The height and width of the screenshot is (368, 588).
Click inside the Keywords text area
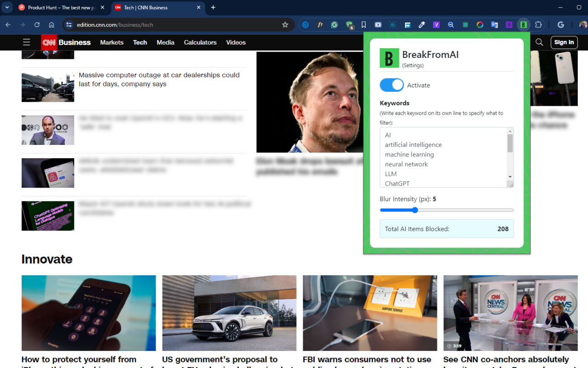443,157
